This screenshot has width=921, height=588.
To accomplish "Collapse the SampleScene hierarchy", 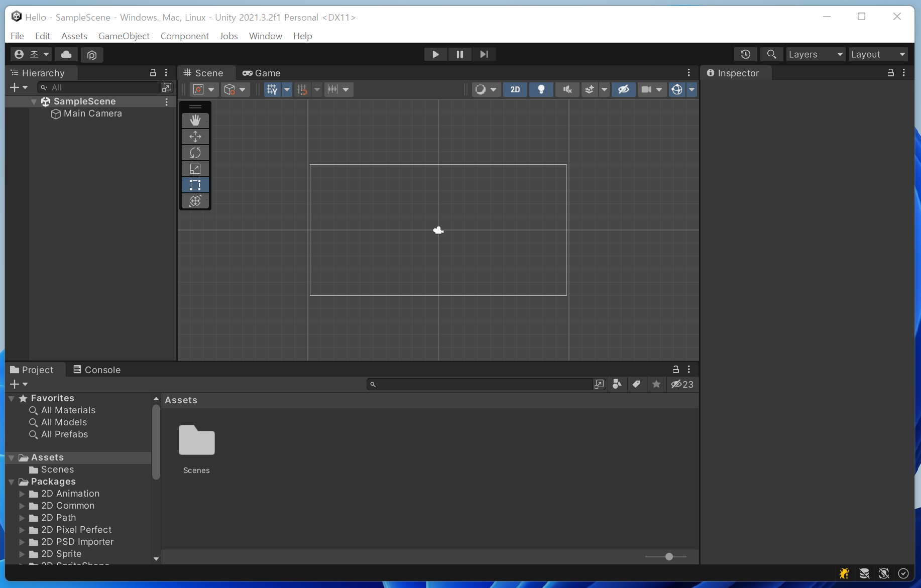I will 34,101.
